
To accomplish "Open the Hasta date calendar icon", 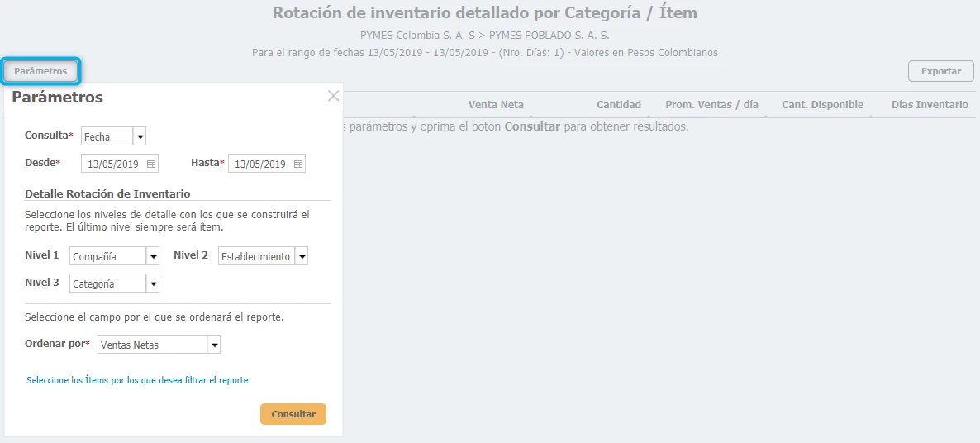I will click(298, 164).
